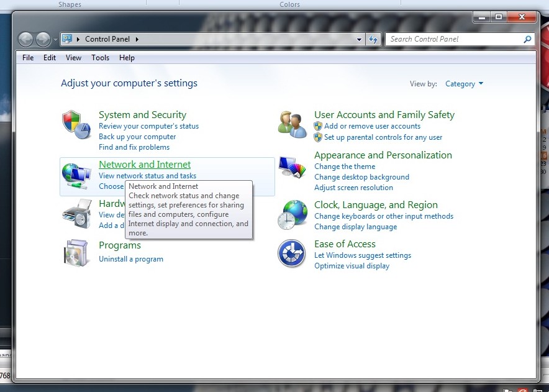Click Uninstall a program
Screen dimensions: 549x392
pos(131,259)
